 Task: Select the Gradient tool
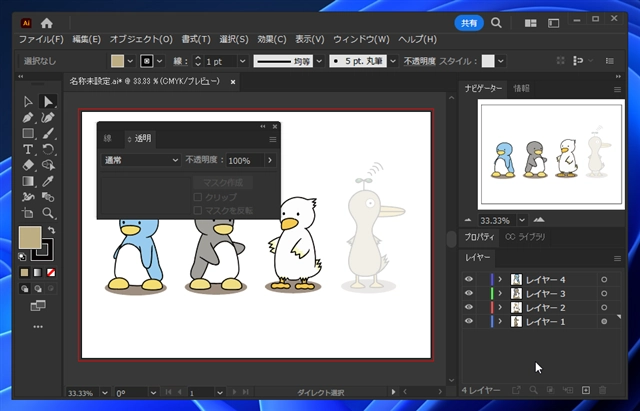[x=28, y=181]
